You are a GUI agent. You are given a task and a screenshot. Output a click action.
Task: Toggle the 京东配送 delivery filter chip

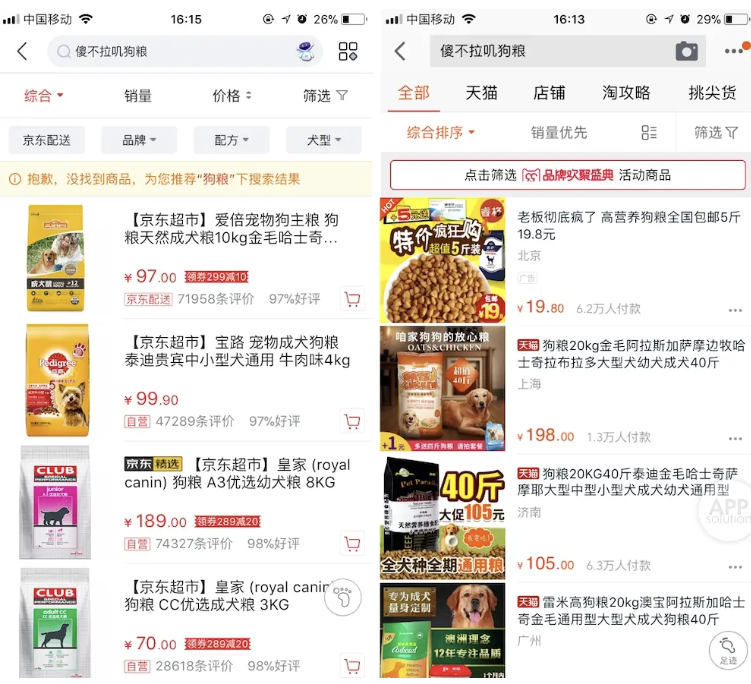pos(46,140)
